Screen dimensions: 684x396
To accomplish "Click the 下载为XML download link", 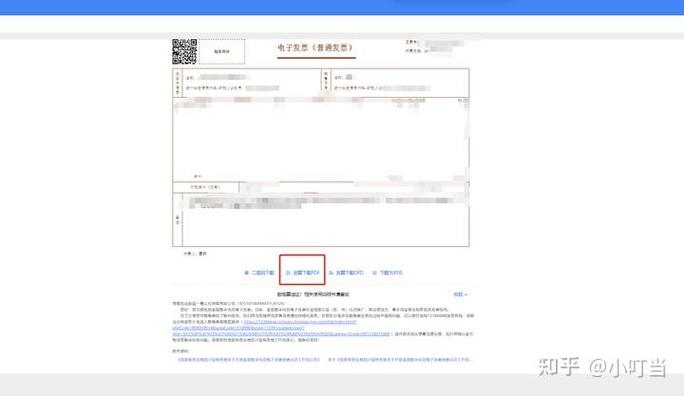I will (x=391, y=273).
